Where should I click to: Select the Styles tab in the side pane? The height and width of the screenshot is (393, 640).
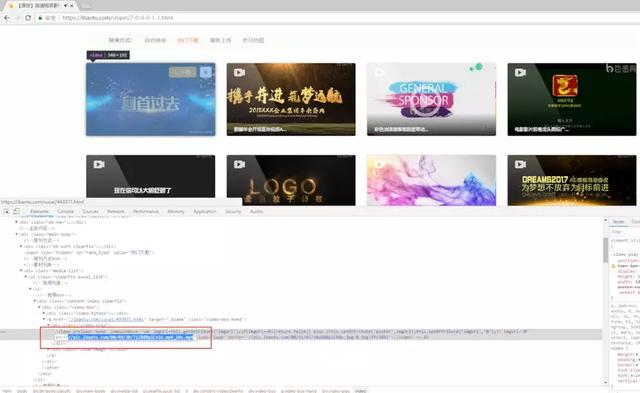618,222
